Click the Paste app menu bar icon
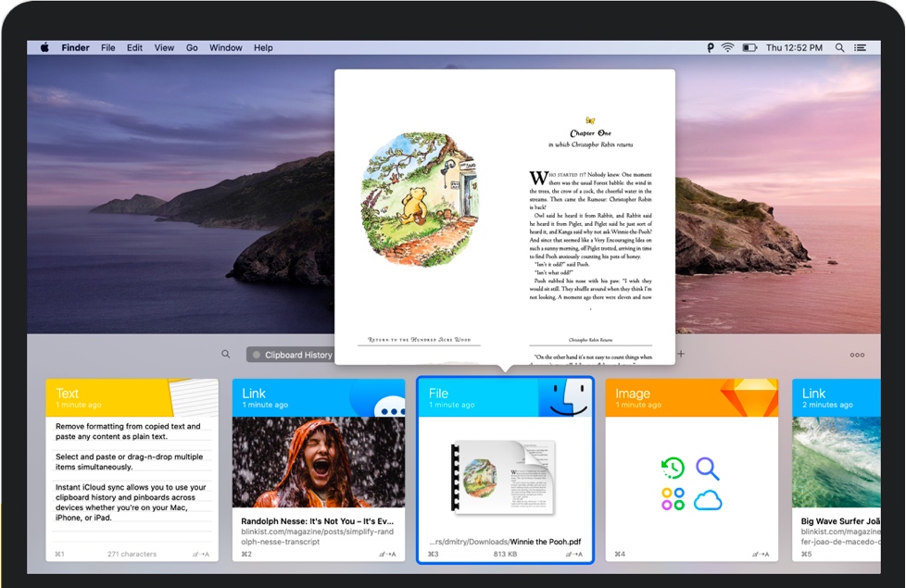The image size is (906, 588). coord(711,47)
